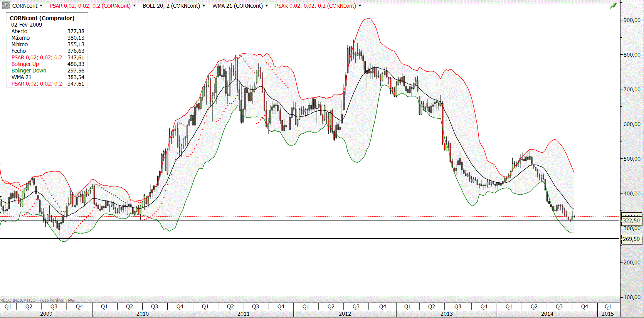Click the CFD instrument icon beside CORNcont
644x318 pixels.
6,6
